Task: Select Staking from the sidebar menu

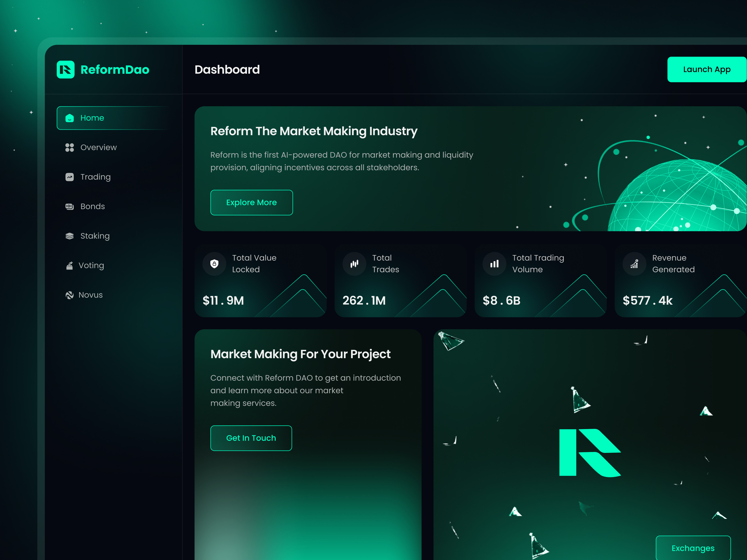Action: coord(95,236)
